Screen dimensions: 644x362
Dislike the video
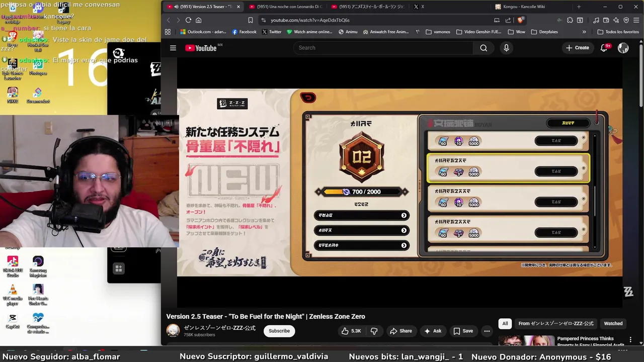[374, 331]
